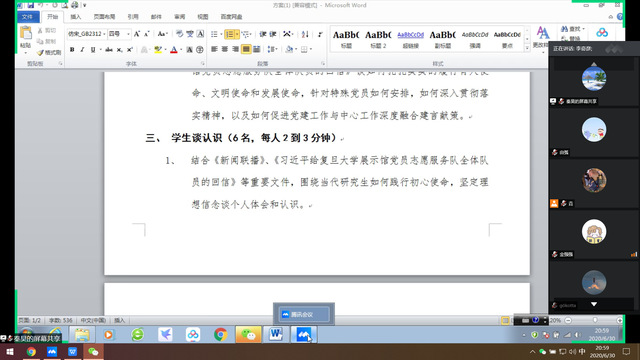Click the Baidu Netdisk cloud icon in ribbon
The image size is (640, 360).
(602, 33)
